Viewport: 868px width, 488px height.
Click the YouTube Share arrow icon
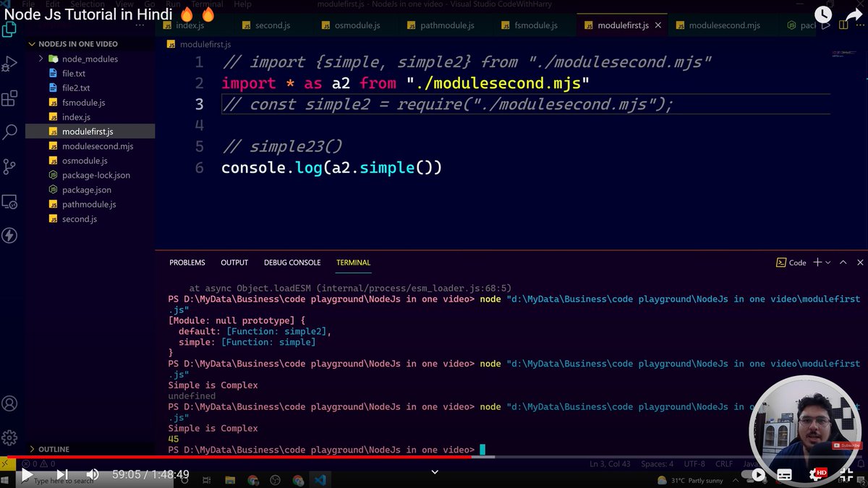[854, 14]
